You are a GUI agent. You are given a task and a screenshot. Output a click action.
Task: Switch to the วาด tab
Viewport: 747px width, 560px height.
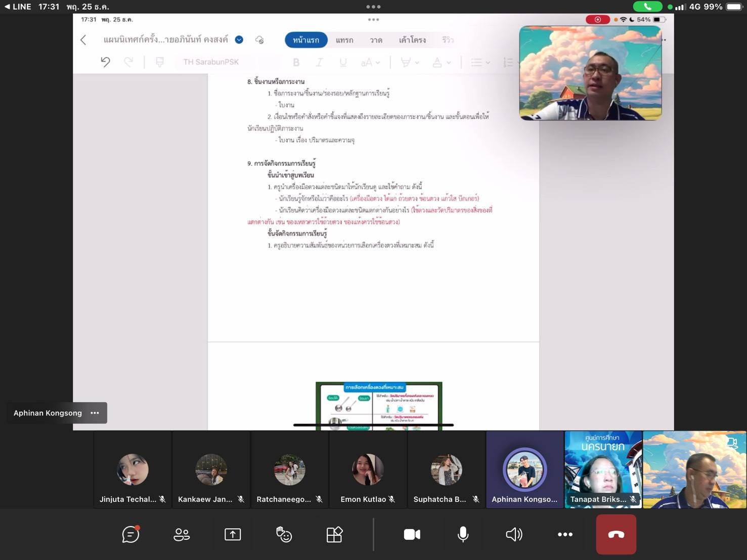pyautogui.click(x=376, y=40)
